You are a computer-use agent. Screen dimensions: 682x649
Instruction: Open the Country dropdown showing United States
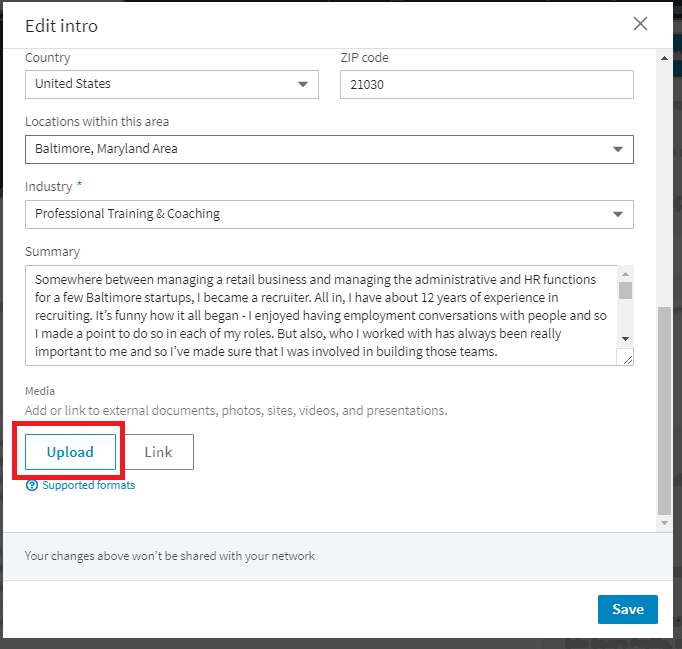click(172, 84)
